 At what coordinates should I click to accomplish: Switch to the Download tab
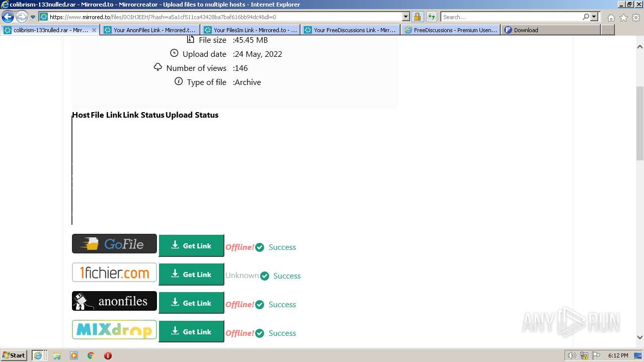click(x=550, y=30)
